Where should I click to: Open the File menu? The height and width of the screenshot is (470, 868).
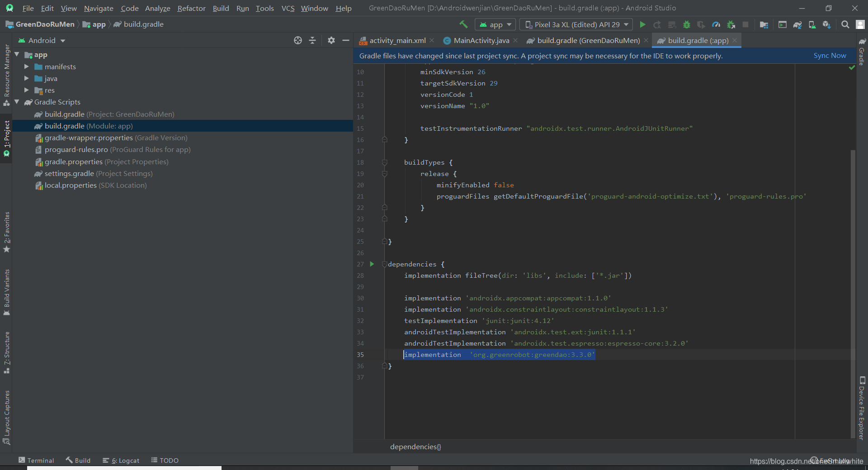28,8
